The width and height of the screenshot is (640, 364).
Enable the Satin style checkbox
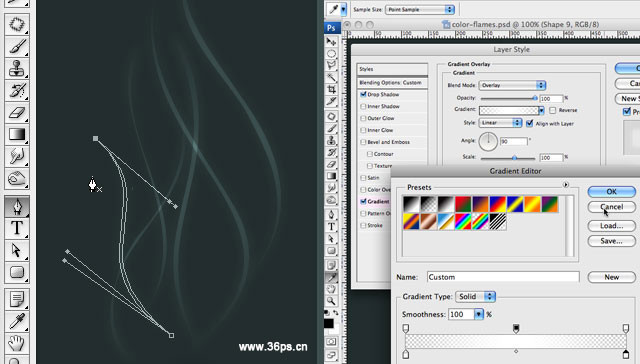[x=363, y=178]
